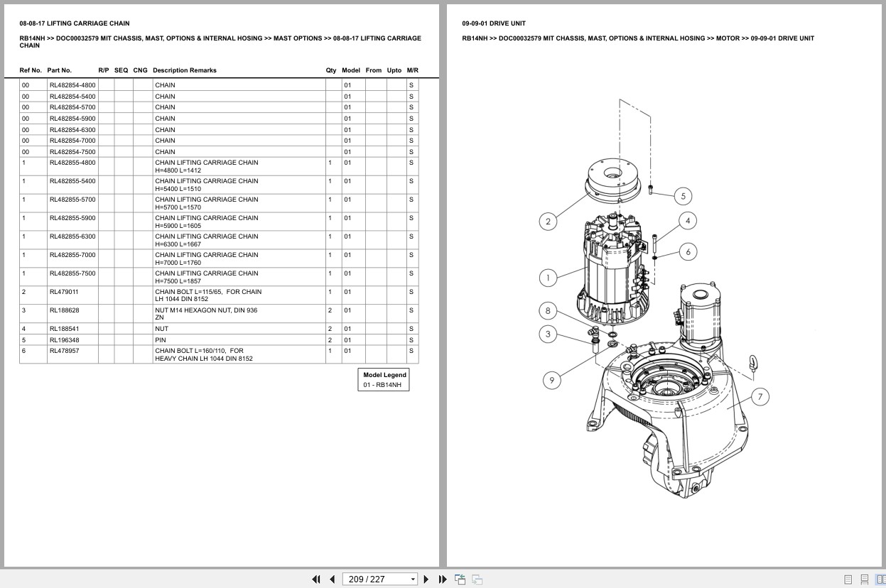The width and height of the screenshot is (886, 588).
Task: Click callout balloon 1 on the motor
Action: click(548, 278)
